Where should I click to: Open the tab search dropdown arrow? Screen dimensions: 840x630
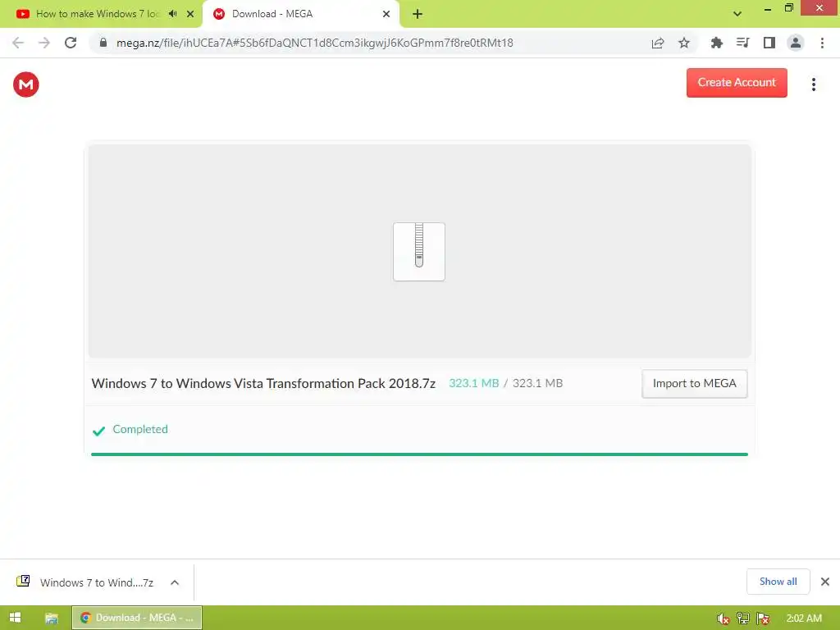pos(737,14)
